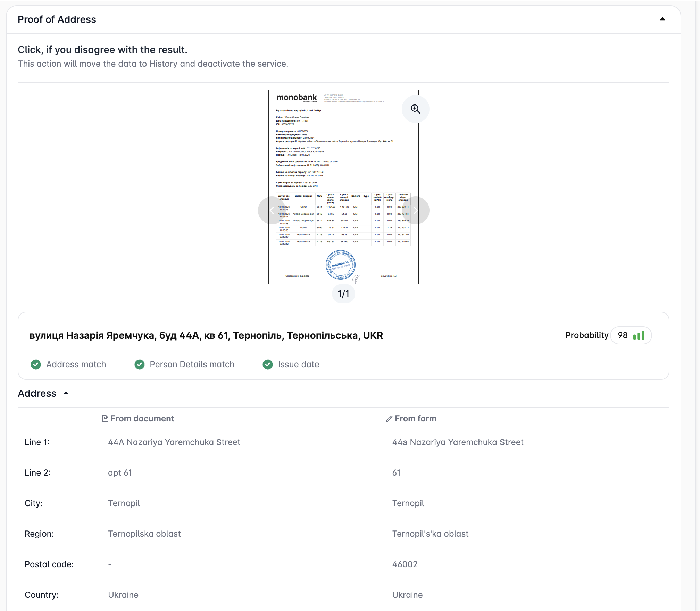Viewport: 700px width, 611px height.
Task: Click "Click, if you disagree with the result"
Action: point(102,50)
